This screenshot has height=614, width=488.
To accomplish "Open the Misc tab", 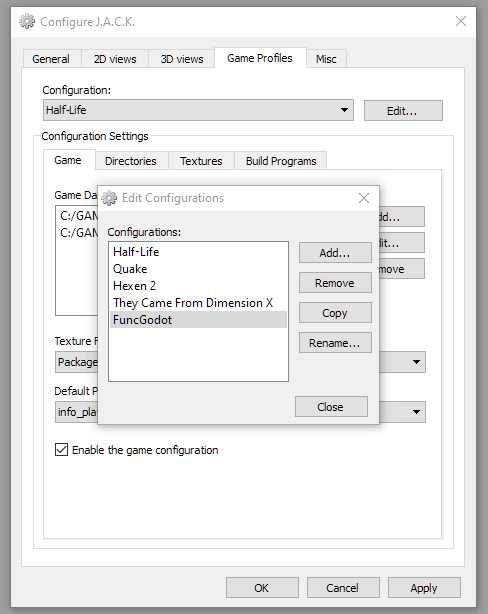I will click(326, 59).
